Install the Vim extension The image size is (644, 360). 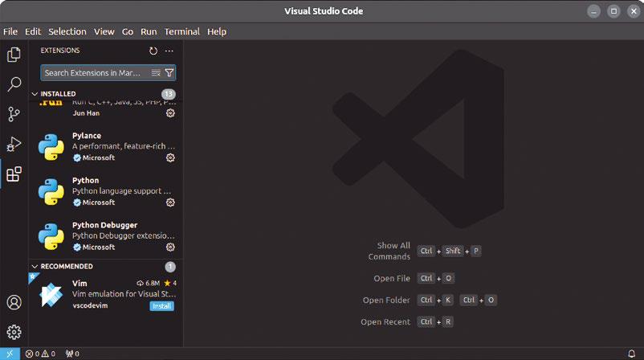[x=162, y=306]
